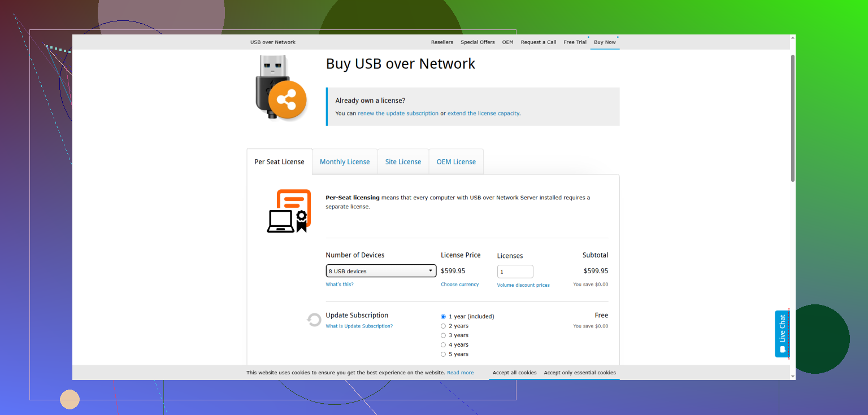Open the Site License tab
This screenshot has height=415, width=868.
pos(403,162)
